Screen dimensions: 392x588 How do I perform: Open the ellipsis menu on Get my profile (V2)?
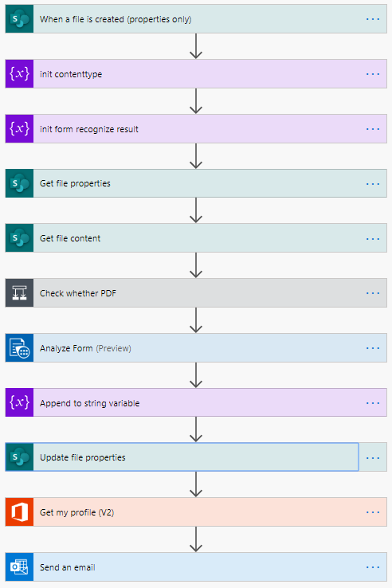click(x=373, y=512)
